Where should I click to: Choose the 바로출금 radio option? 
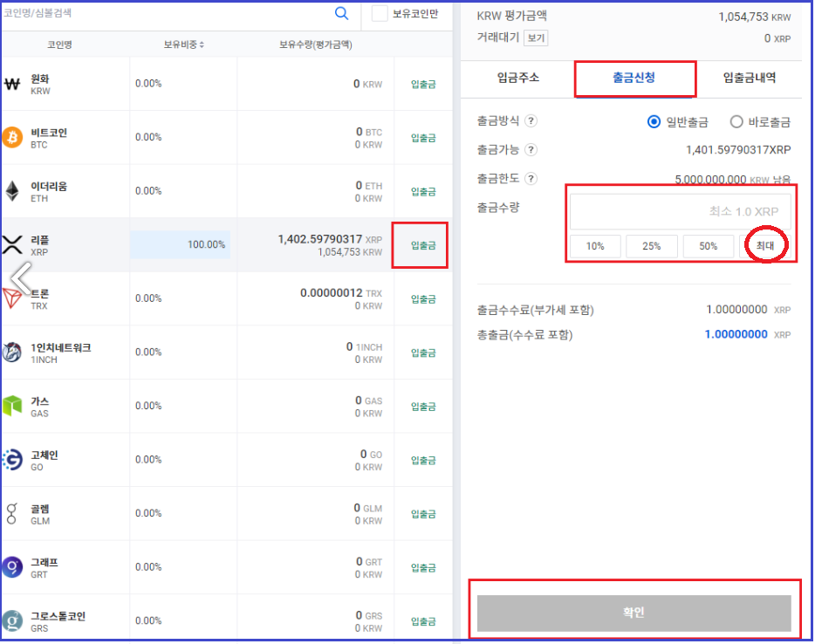coord(736,121)
